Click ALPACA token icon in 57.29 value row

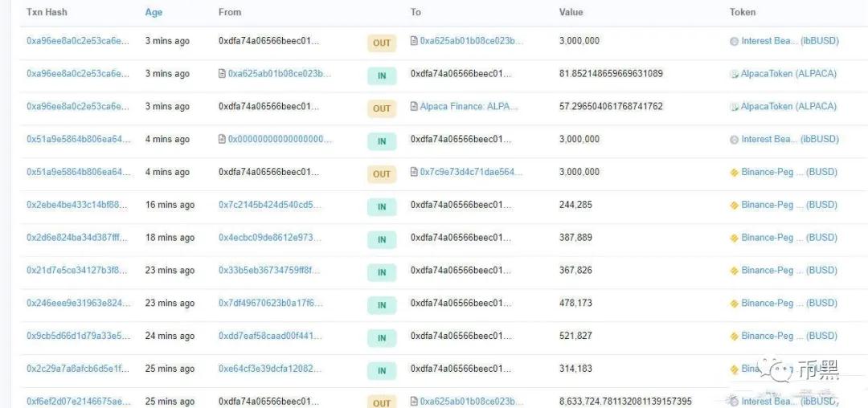point(734,107)
